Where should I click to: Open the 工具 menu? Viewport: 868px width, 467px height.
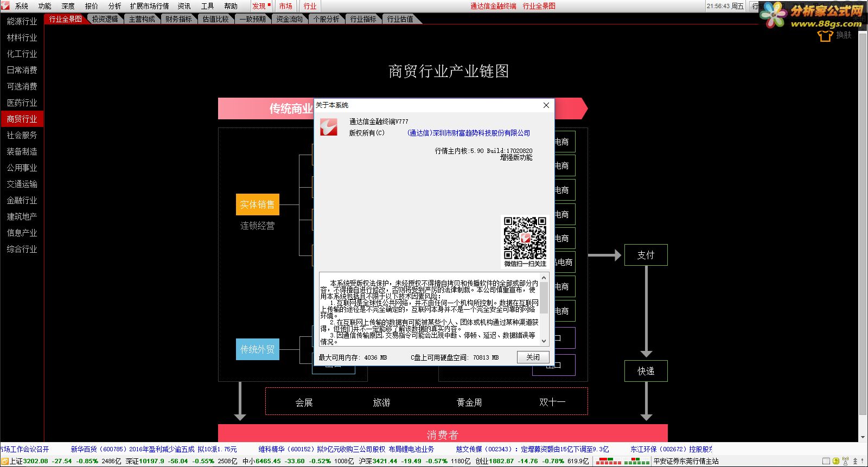tap(208, 6)
